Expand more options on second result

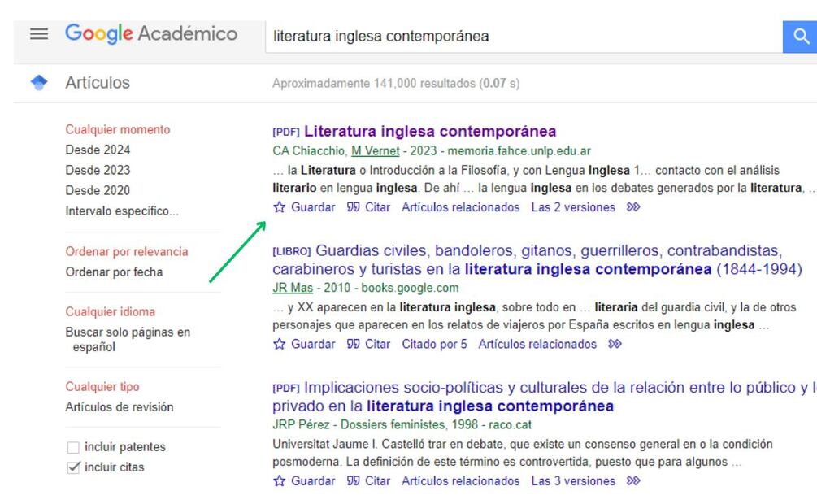tap(615, 344)
